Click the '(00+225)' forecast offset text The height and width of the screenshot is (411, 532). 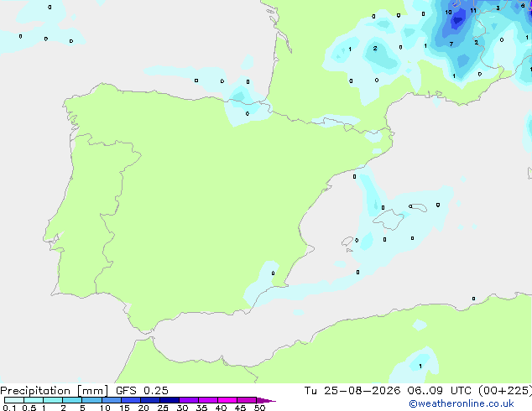(505, 391)
